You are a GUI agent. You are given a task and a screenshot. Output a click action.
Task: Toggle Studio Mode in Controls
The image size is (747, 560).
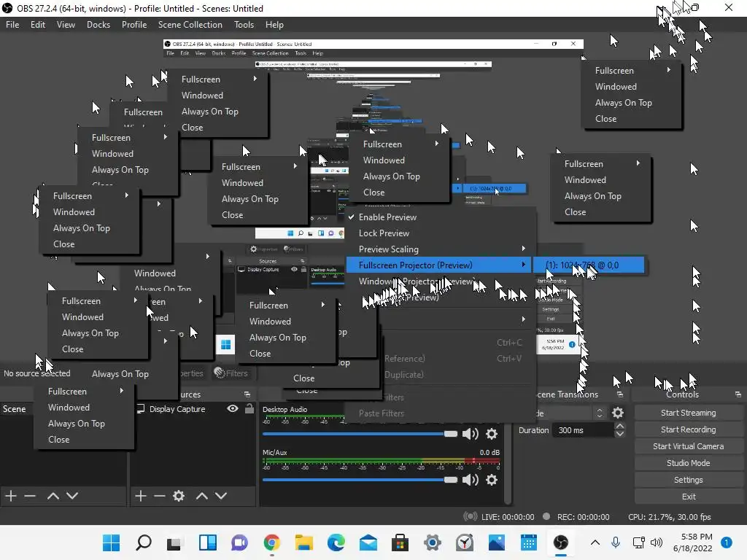689,463
